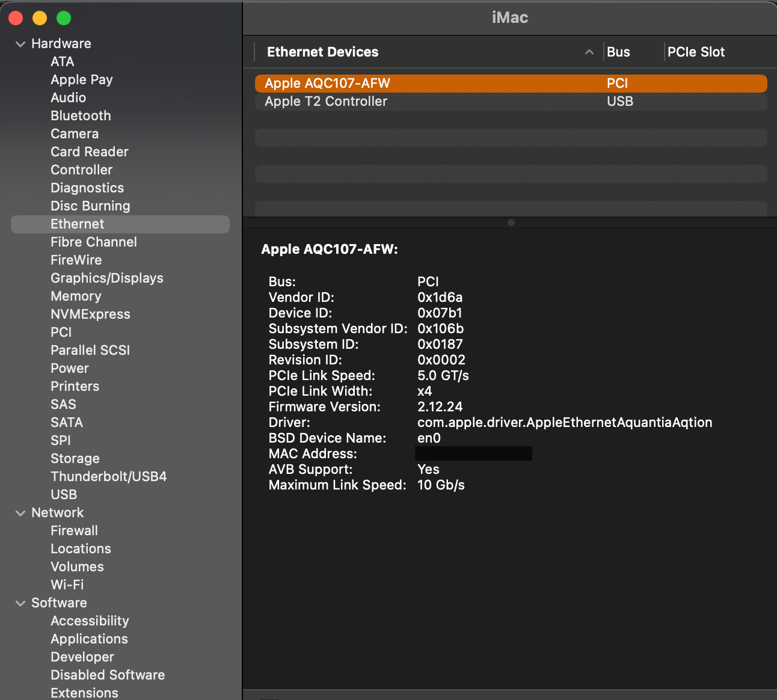
Task: Click the iMac window title
Action: (x=510, y=17)
